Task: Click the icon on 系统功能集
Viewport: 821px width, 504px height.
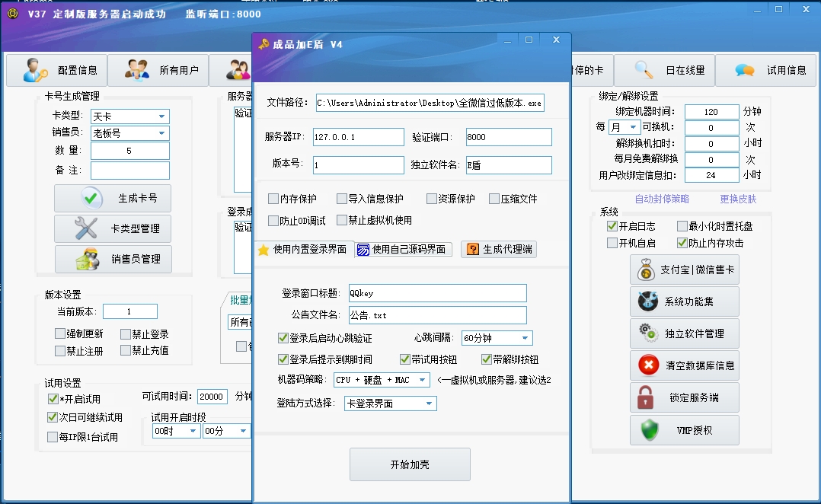Action: 647,301
